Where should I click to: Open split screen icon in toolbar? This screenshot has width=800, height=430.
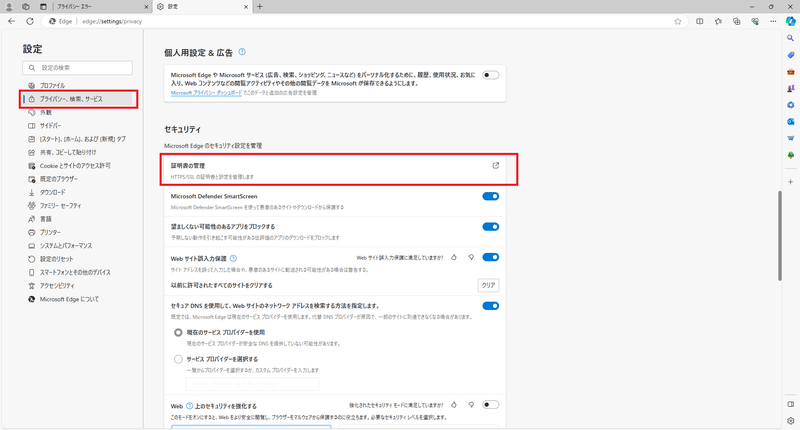pos(699,21)
